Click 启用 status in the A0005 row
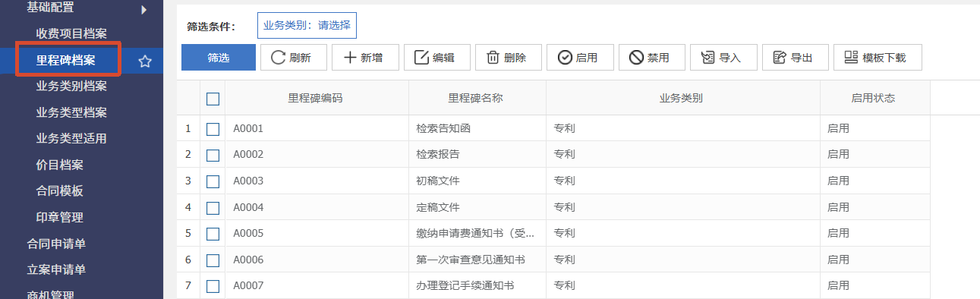980x299 pixels. coord(839,234)
